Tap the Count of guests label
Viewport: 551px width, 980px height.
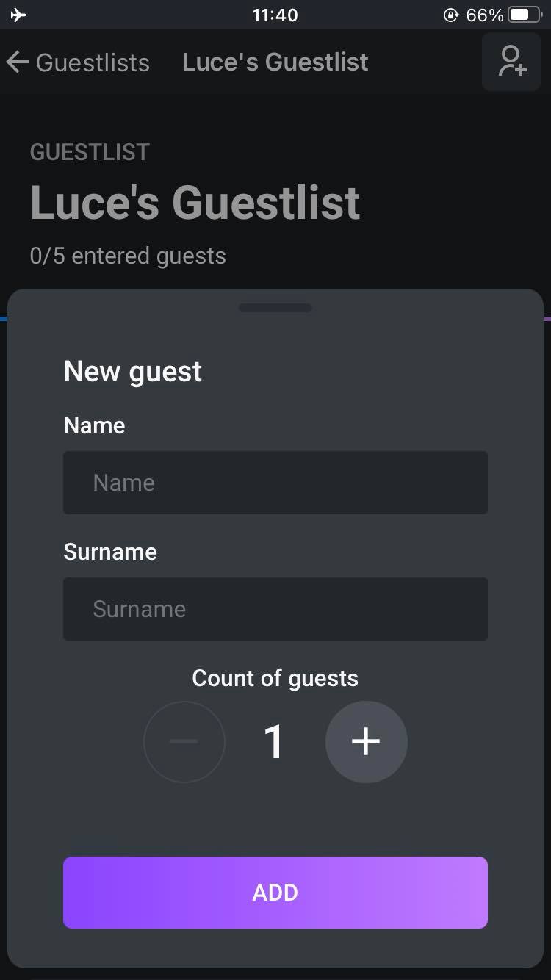pos(275,678)
